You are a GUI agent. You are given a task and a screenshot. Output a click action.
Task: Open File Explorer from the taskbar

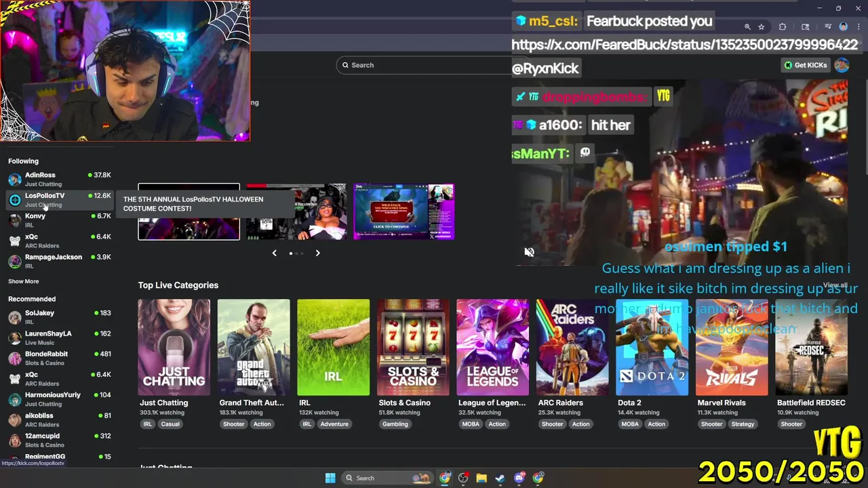point(481,478)
